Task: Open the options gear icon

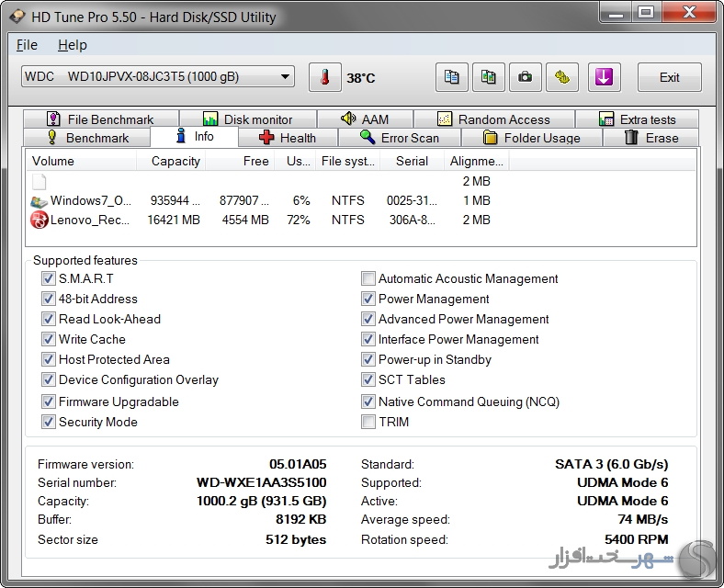Action: 562,77
